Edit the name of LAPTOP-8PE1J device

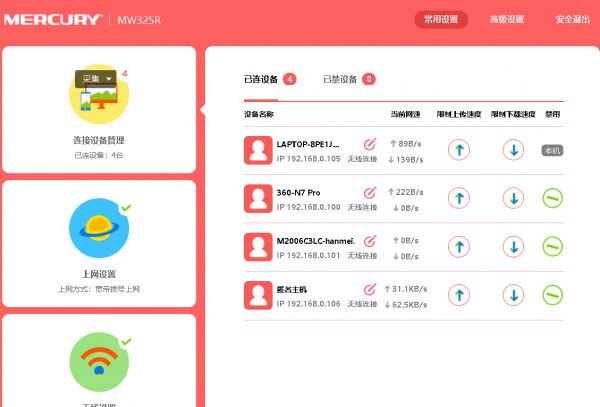point(370,144)
